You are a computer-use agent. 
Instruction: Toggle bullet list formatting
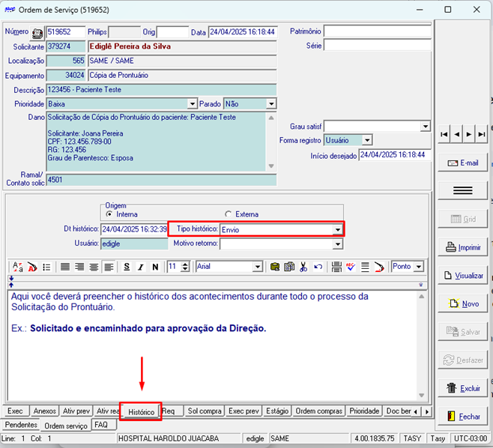(x=46, y=267)
